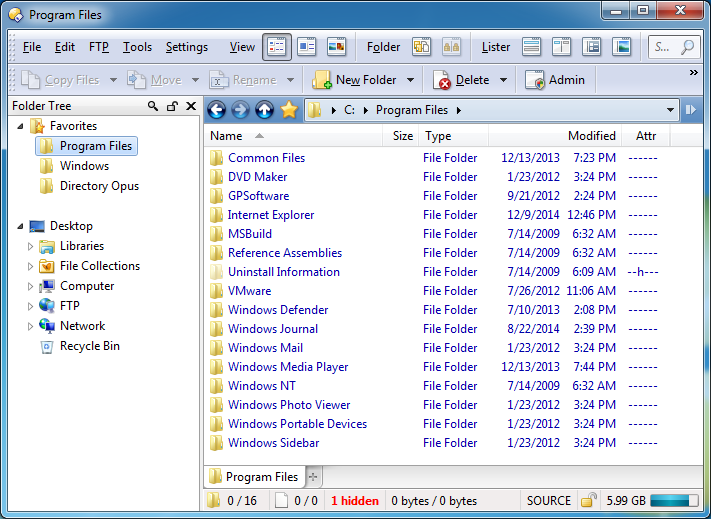Switch to Details view mode icon
711x519 pixels.
pyautogui.click(x=277, y=47)
